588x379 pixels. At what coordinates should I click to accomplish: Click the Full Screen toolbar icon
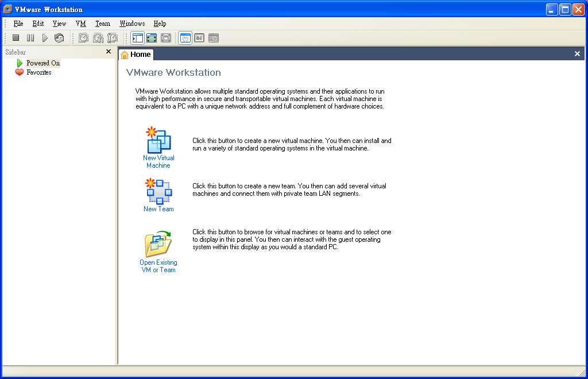152,38
